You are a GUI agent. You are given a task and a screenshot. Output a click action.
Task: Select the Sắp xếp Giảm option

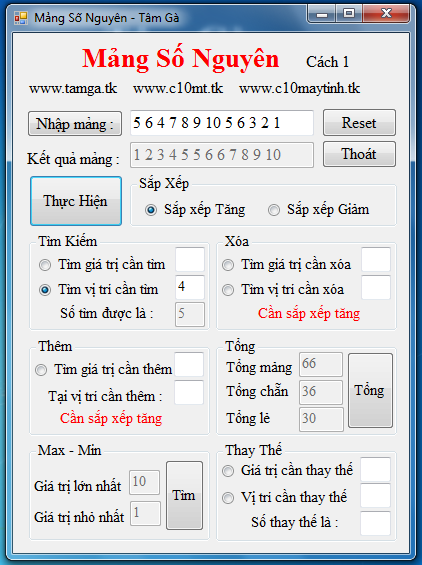point(319,209)
